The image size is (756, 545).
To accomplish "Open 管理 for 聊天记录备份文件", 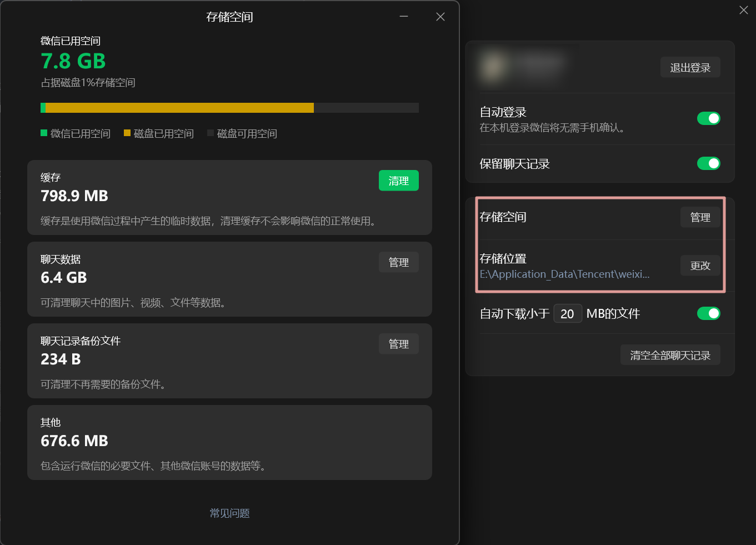I will [x=398, y=344].
